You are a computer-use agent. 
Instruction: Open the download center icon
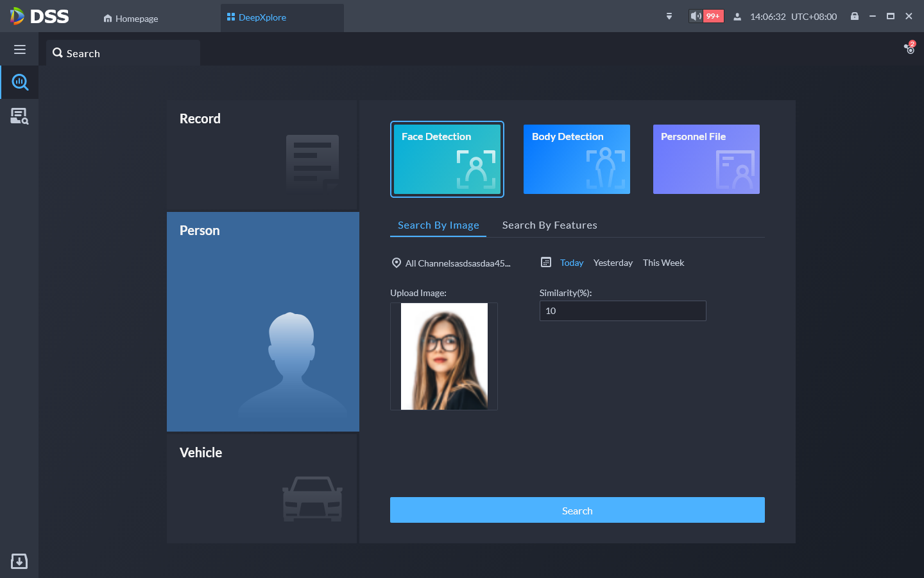(19, 561)
